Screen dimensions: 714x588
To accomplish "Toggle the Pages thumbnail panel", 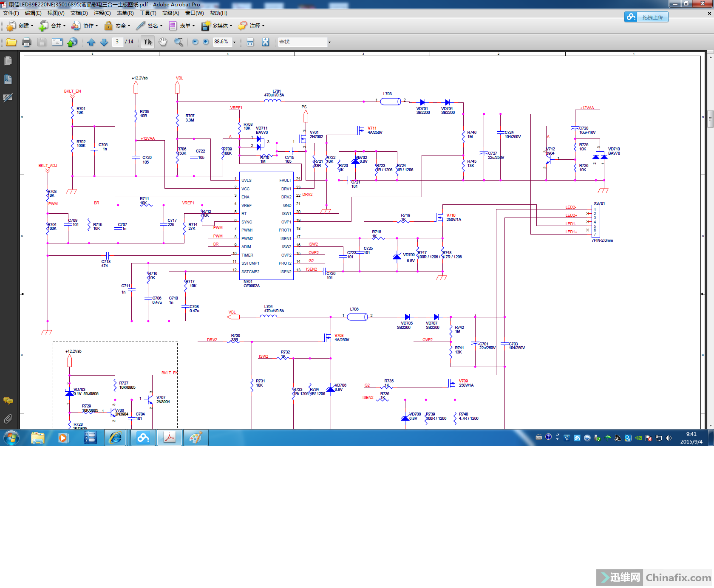I will [8, 61].
